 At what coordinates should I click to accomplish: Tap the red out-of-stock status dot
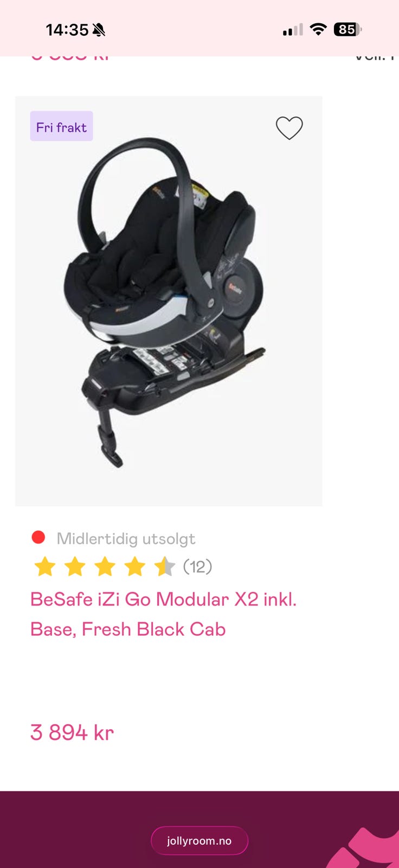(38, 537)
